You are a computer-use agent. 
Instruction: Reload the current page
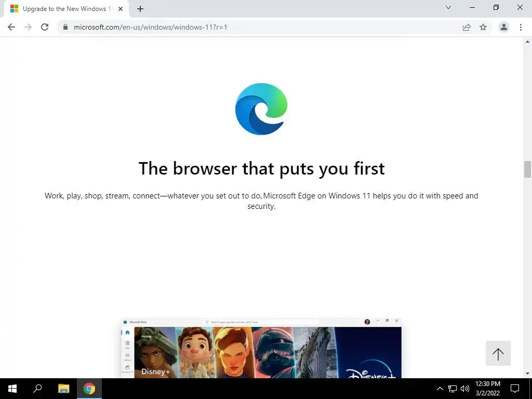(45, 27)
